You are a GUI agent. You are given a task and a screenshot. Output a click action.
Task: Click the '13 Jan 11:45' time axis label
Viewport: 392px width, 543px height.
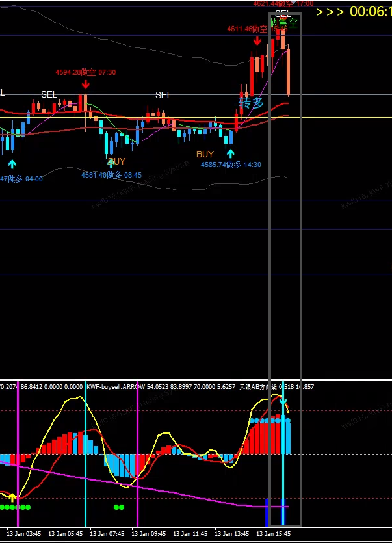coord(190,534)
